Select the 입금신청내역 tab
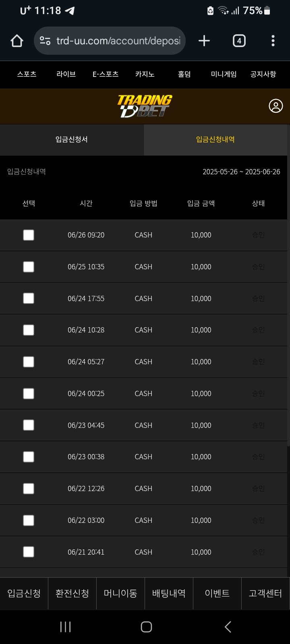Image resolution: width=290 pixels, height=644 pixels. pyautogui.click(x=215, y=140)
